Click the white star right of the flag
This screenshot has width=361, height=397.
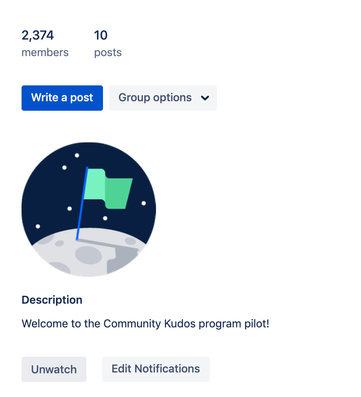tap(144, 203)
